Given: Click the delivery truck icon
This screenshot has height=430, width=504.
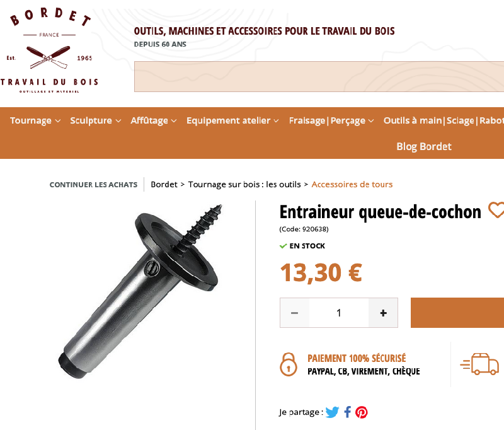Looking at the screenshot, I should pyautogui.click(x=479, y=364).
